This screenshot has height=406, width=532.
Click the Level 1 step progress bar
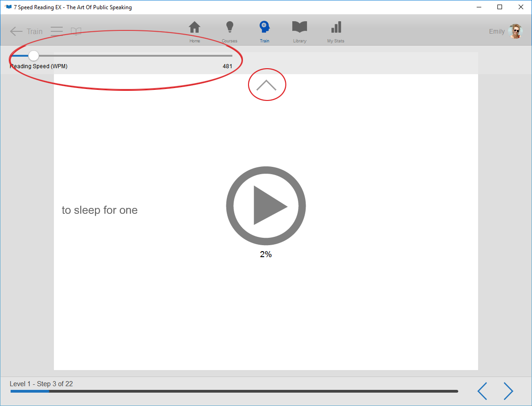coord(234,391)
